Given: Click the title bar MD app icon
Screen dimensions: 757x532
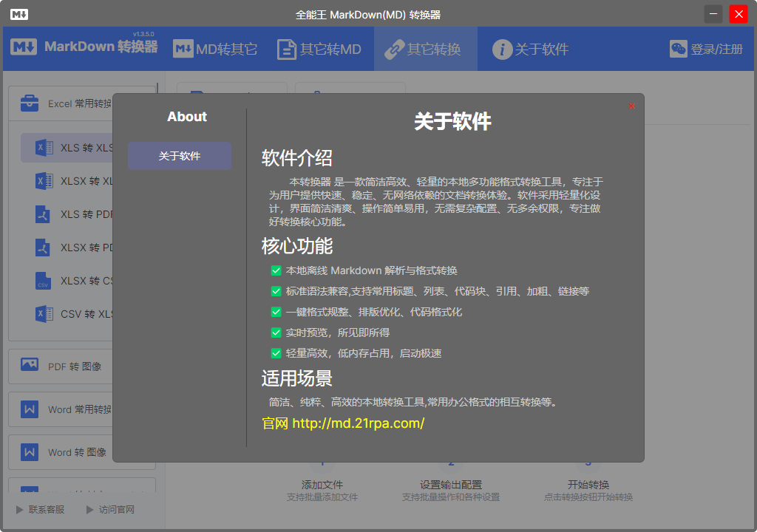Looking at the screenshot, I should click(x=19, y=15).
